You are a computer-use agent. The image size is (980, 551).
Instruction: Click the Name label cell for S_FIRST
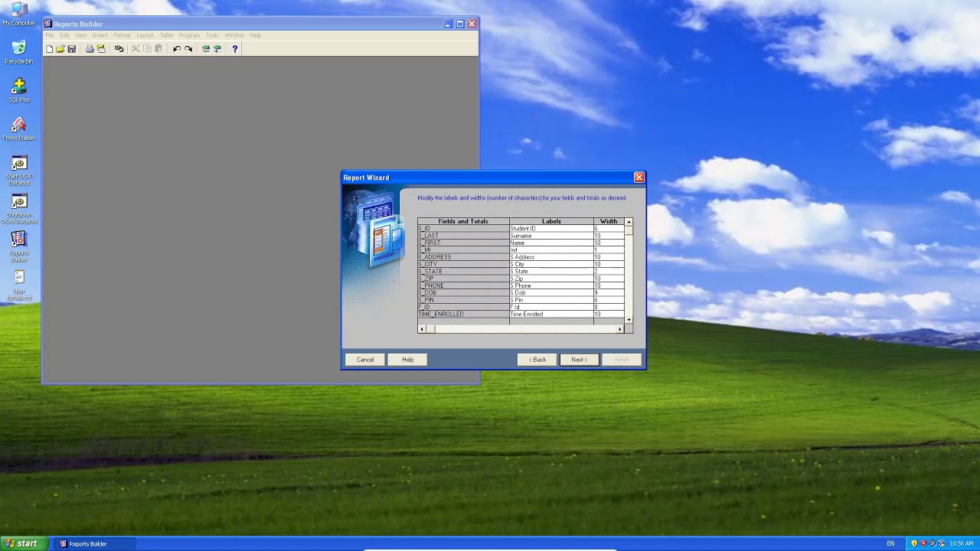pyautogui.click(x=551, y=243)
